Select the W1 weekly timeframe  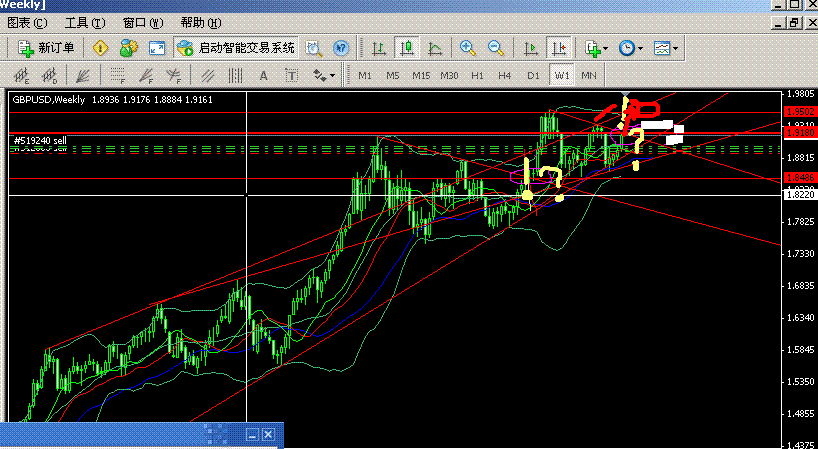click(561, 76)
